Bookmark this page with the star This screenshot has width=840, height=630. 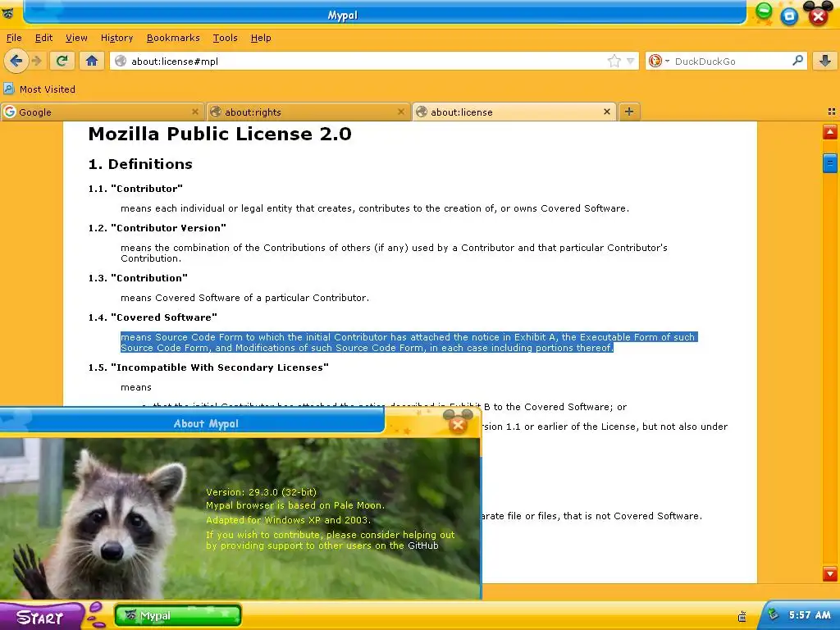click(614, 61)
